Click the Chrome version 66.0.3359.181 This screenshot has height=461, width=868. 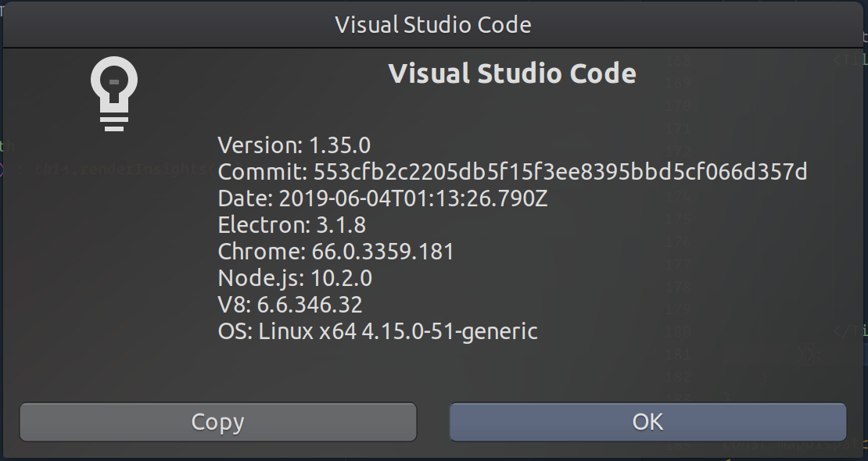point(382,252)
